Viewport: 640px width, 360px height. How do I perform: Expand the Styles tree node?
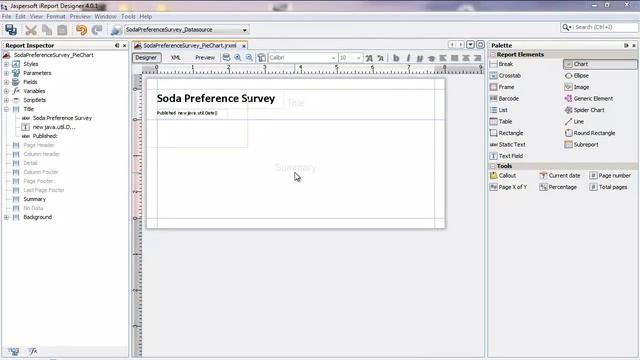[x=7, y=64]
